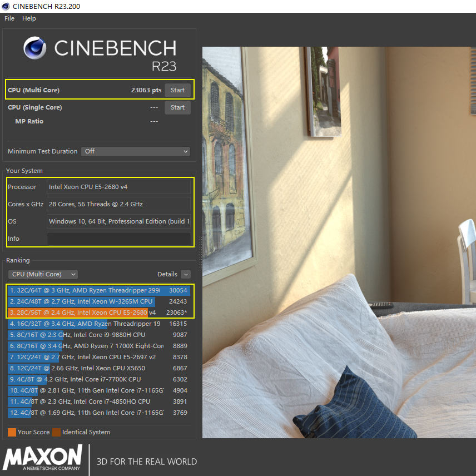
Task: Click the MP Ratio label
Action: [x=29, y=121]
